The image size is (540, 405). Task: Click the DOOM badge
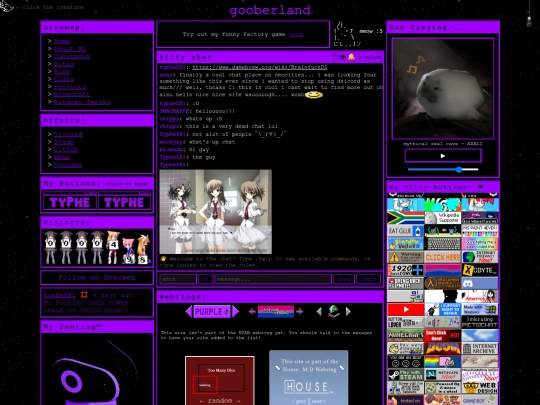pyautogui.click(x=443, y=349)
